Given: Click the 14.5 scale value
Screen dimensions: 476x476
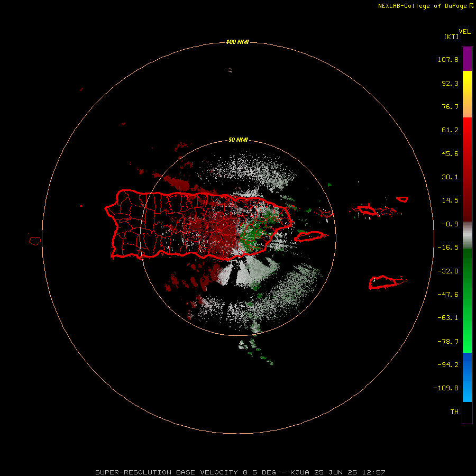Looking at the screenshot, I should pyautogui.click(x=450, y=200).
